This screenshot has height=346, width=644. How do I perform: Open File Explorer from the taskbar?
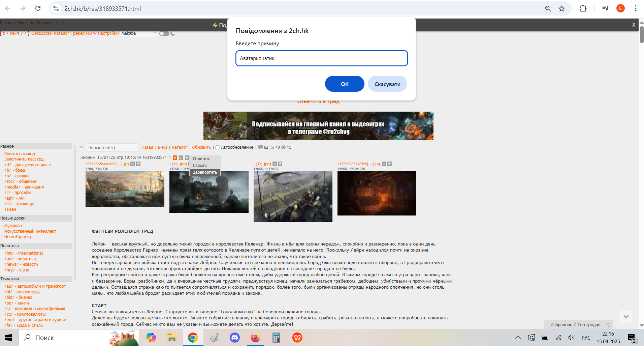[172, 338]
